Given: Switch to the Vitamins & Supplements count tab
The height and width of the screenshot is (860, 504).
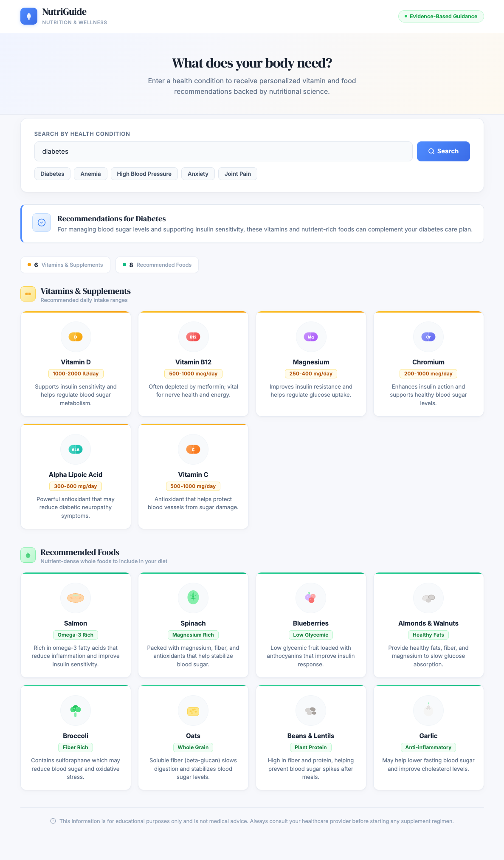Looking at the screenshot, I should 65,265.
